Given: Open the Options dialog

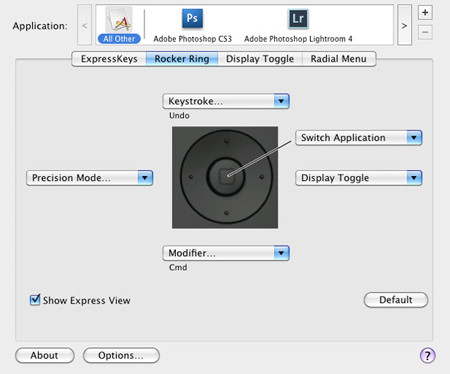Looking at the screenshot, I should (x=121, y=355).
